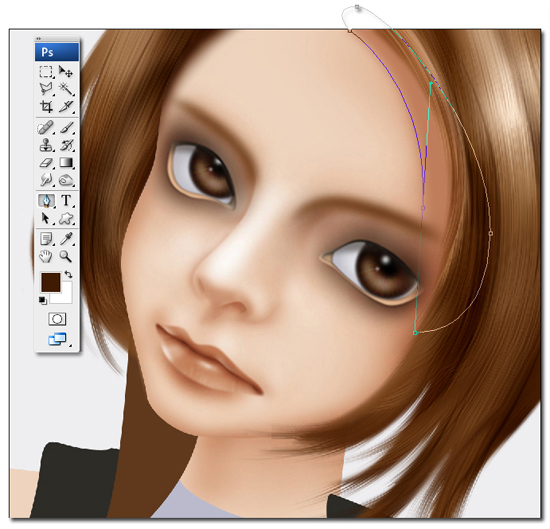The height and width of the screenshot is (529, 550).
Task: Select the Clone Stamp tool
Action: (x=46, y=145)
